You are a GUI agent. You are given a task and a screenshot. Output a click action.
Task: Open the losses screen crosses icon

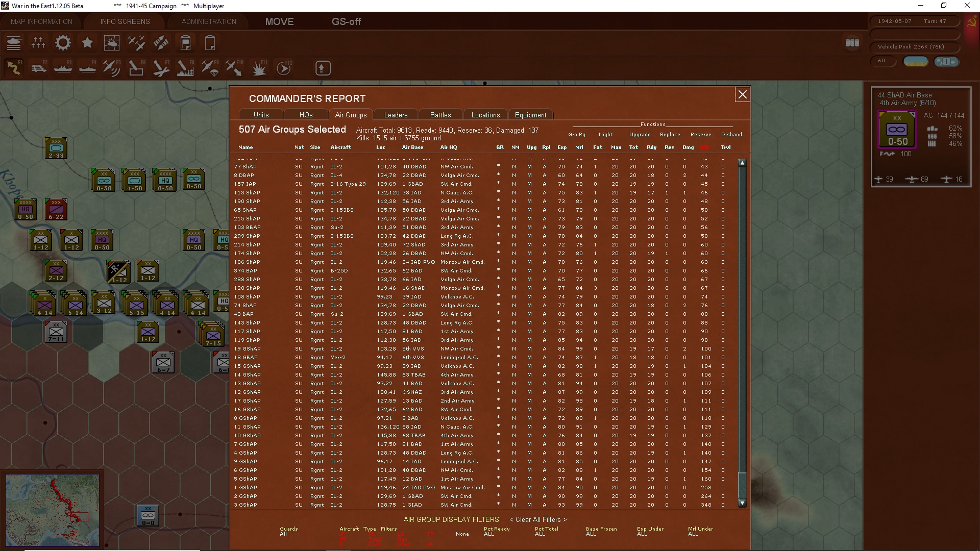[38, 43]
